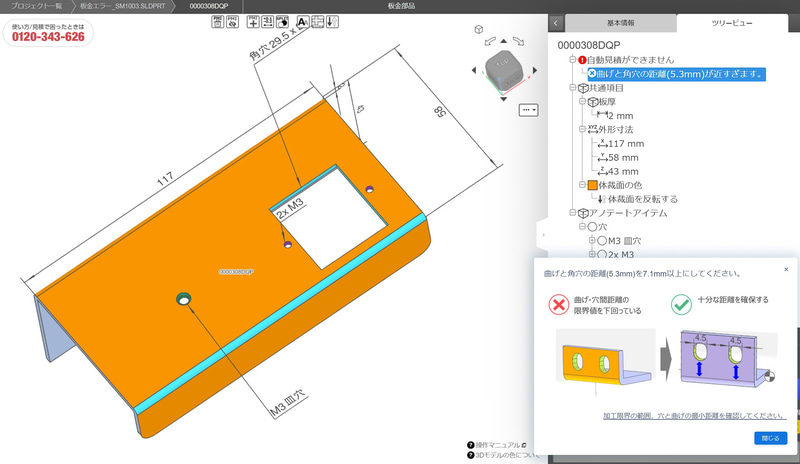
Task: Rotate view counterclockwise with curved left arrow
Action: 490,41
